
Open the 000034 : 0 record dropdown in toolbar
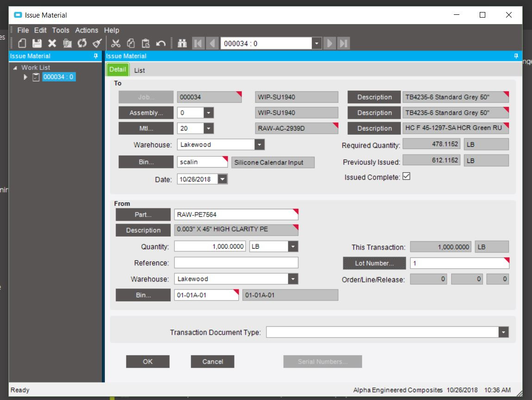tap(316, 44)
